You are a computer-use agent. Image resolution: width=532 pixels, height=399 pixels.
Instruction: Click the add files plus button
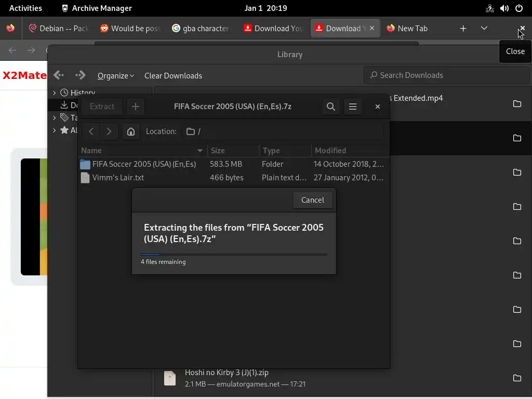(136, 107)
